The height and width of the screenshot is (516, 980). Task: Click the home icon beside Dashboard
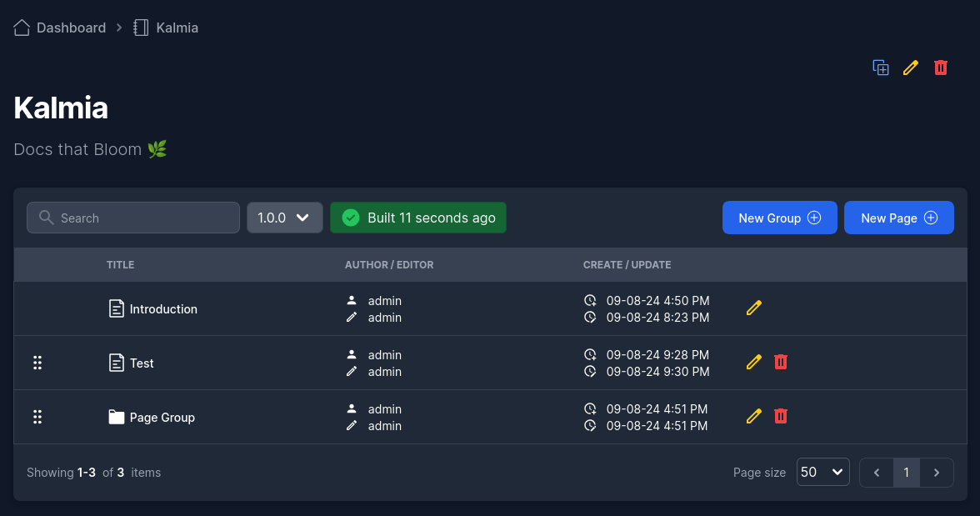click(22, 28)
